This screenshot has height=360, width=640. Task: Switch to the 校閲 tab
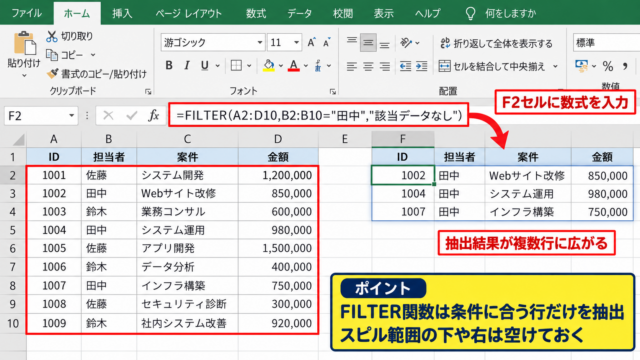tap(342, 13)
